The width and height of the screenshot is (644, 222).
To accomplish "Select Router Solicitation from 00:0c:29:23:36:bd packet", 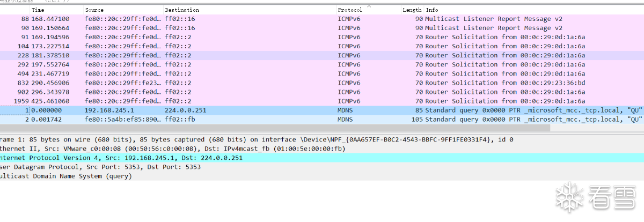I will point(322,83).
